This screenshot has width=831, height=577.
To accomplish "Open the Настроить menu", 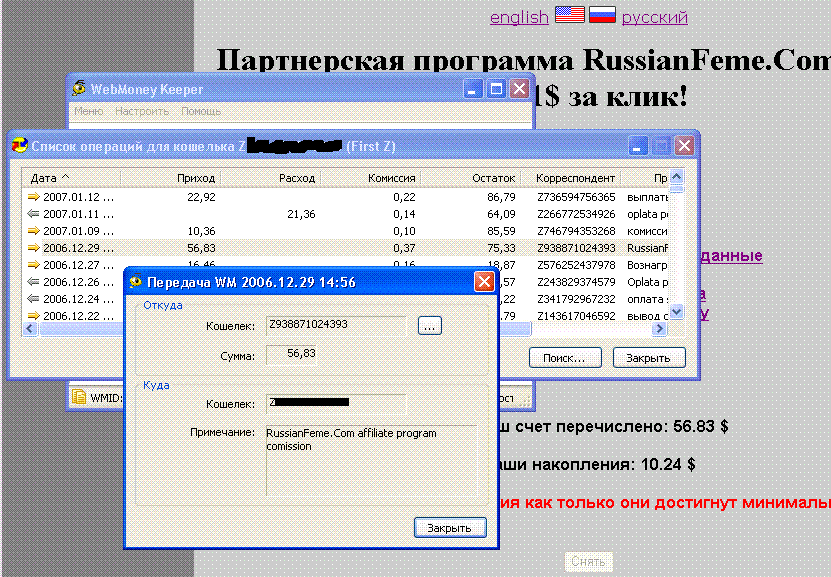I will (x=141, y=112).
